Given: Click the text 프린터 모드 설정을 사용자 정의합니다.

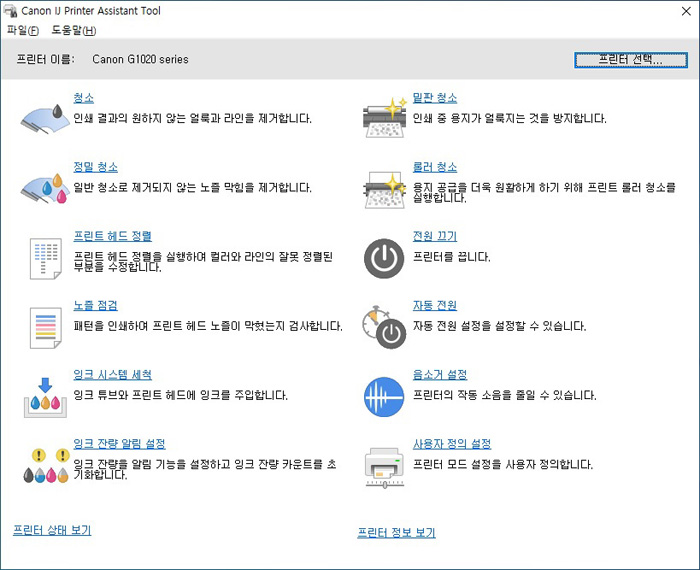Looking at the screenshot, I should [503, 464].
